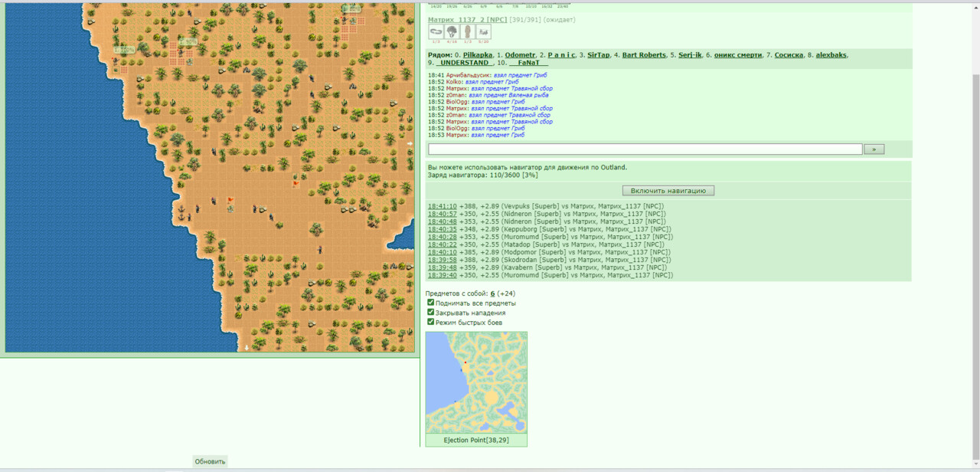The width and height of the screenshot is (980, 472).
Task: Open nearby player alexbaks link
Action: (831, 55)
